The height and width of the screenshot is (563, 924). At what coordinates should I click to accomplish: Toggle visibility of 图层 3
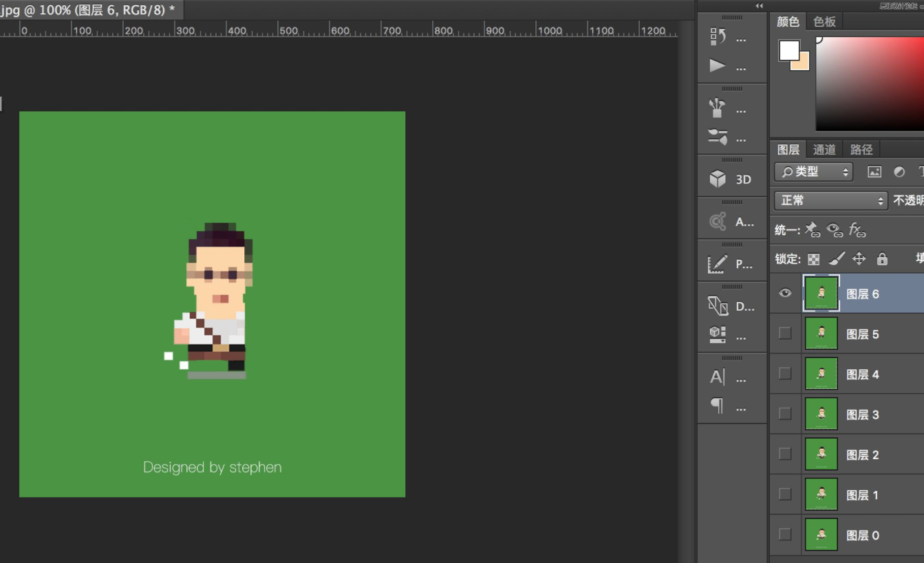tap(785, 414)
